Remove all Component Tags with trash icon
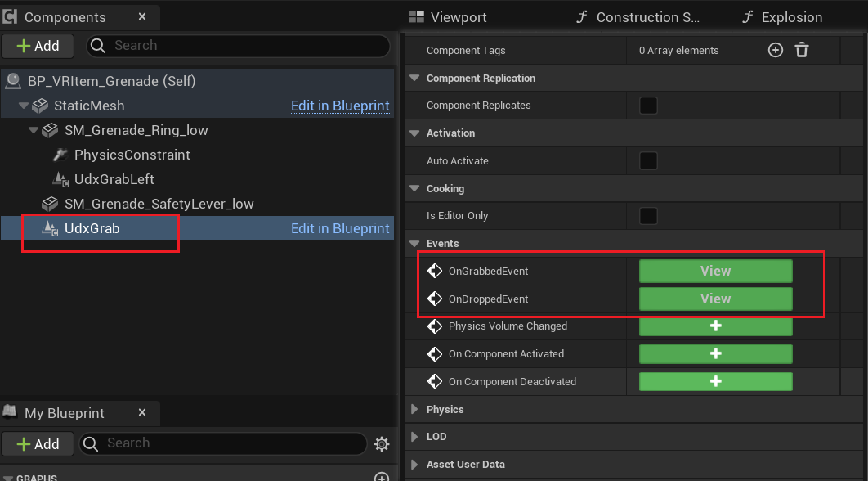The image size is (868, 481). (802, 51)
